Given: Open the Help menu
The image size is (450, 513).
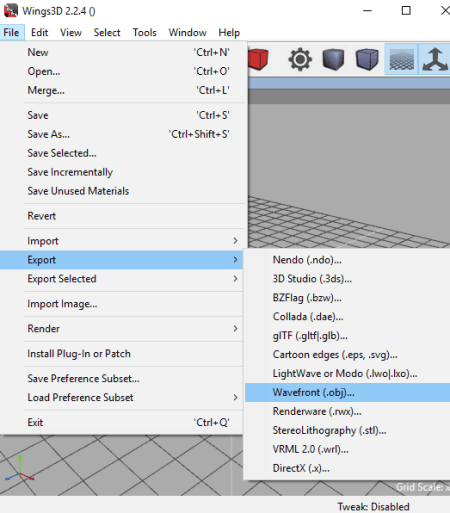Looking at the screenshot, I should point(229,33).
